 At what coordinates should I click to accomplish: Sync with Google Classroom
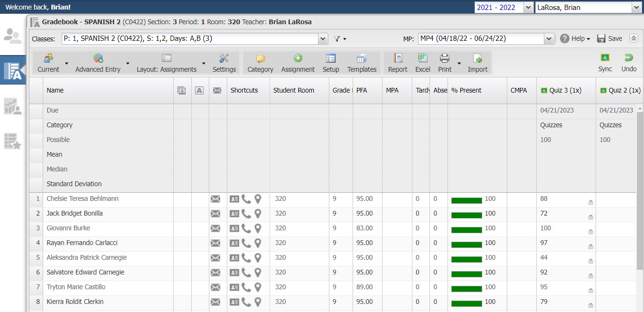(605, 63)
